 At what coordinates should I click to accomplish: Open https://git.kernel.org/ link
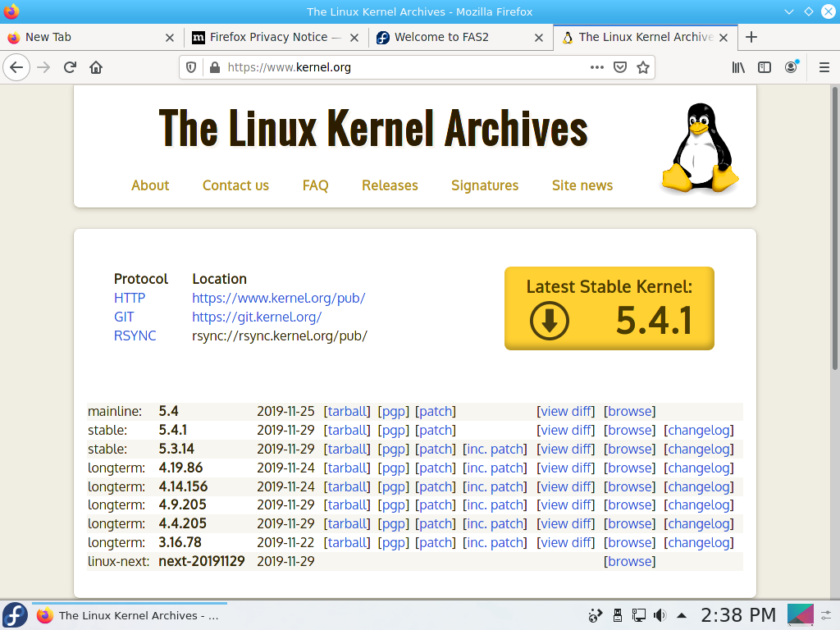click(257, 317)
